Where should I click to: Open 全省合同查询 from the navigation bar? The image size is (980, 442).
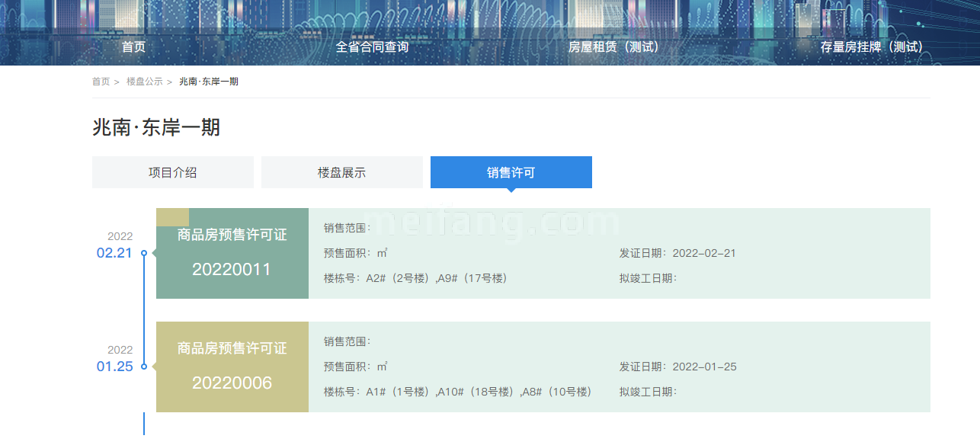click(372, 47)
